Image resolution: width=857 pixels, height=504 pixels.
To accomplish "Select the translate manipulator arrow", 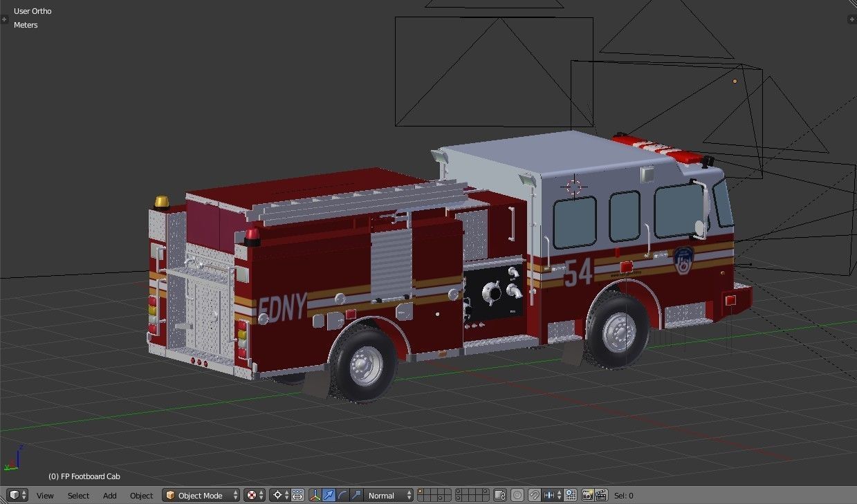I will point(329,495).
